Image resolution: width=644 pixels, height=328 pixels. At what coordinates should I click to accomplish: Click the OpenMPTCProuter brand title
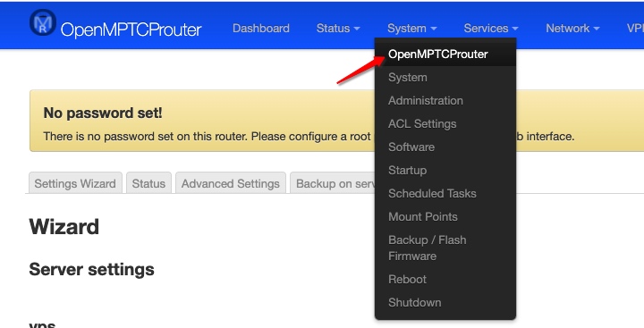point(131,29)
